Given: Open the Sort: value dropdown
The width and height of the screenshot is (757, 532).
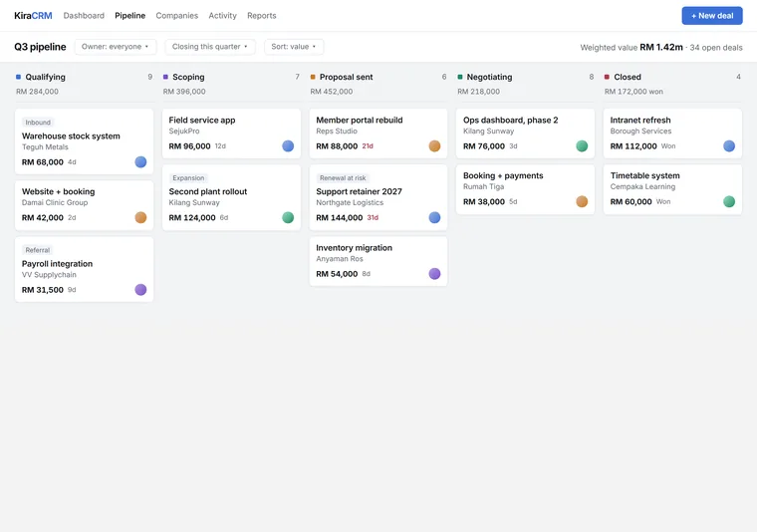Looking at the screenshot, I should (294, 47).
